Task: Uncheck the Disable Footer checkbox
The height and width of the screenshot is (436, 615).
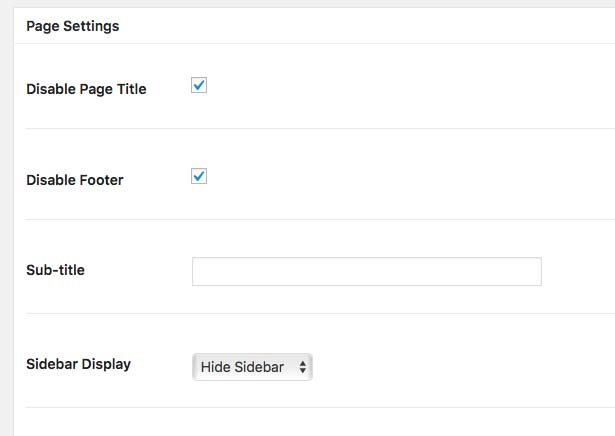Action: pyautogui.click(x=199, y=176)
